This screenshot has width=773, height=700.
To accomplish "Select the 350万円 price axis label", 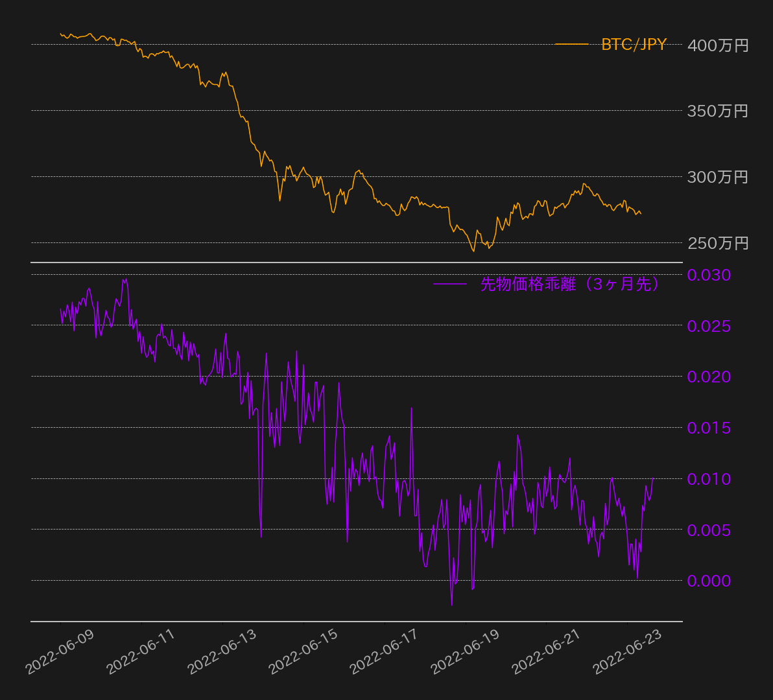I will coord(718,111).
